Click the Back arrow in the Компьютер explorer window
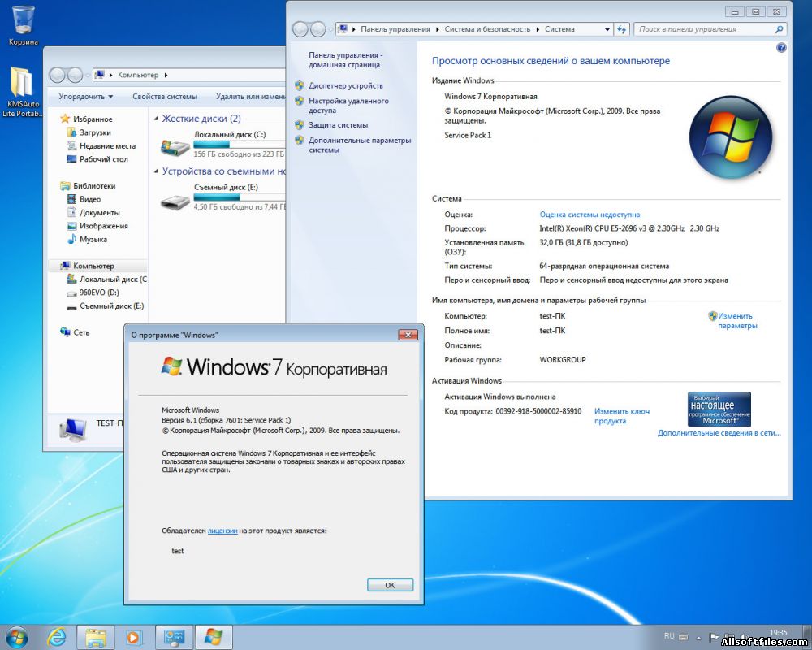The width and height of the screenshot is (812, 650). pyautogui.click(x=58, y=76)
